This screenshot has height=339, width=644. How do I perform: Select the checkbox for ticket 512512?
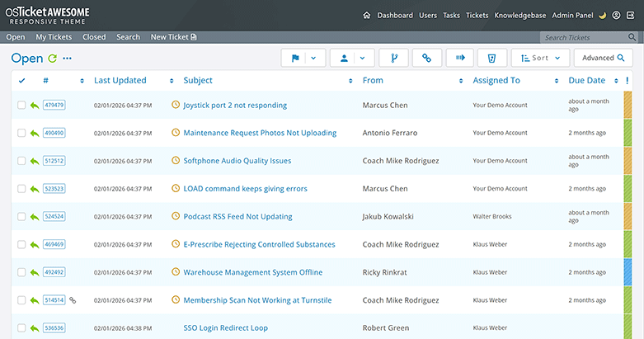click(21, 161)
